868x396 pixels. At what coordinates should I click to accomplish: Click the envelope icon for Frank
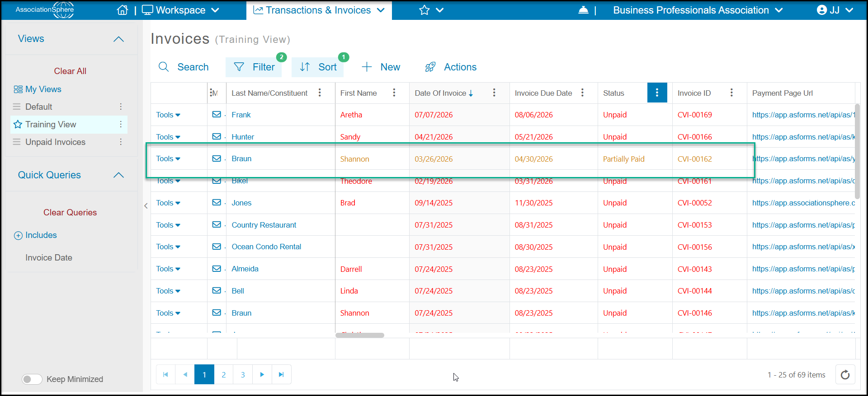click(x=217, y=115)
